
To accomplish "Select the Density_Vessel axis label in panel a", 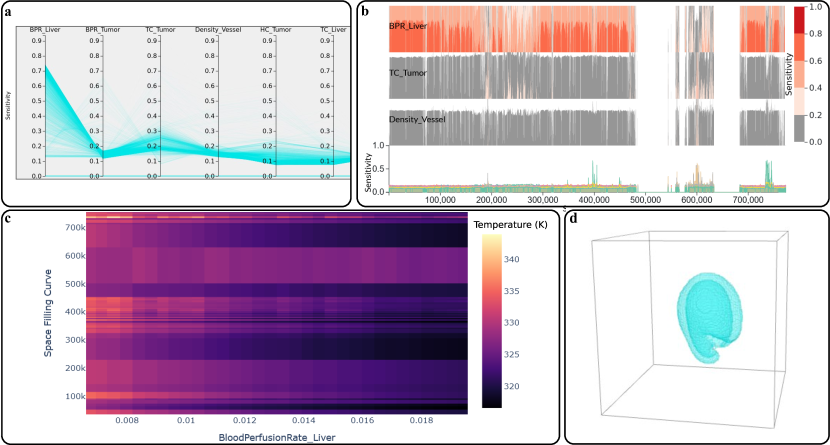I will (218, 30).
